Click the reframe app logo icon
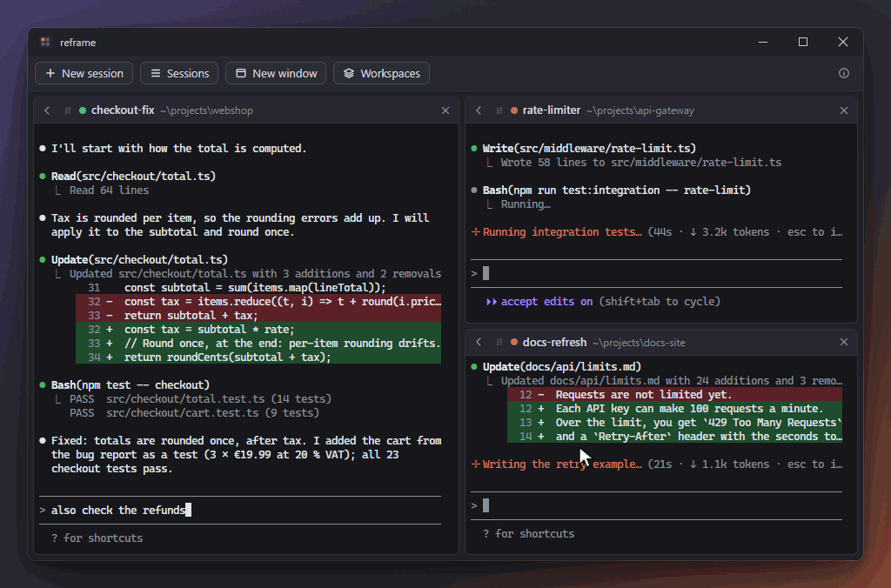891x588 pixels. pyautogui.click(x=45, y=42)
